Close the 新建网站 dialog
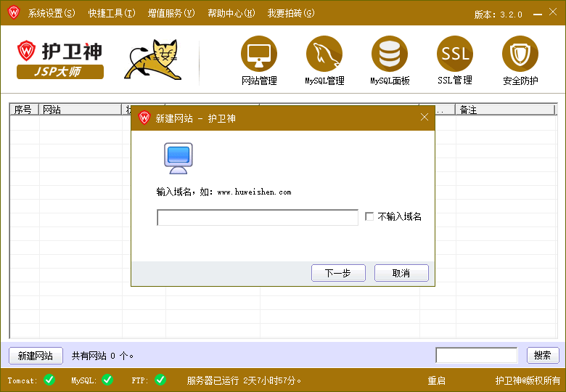Image resolution: width=566 pixels, height=392 pixels. tap(424, 117)
